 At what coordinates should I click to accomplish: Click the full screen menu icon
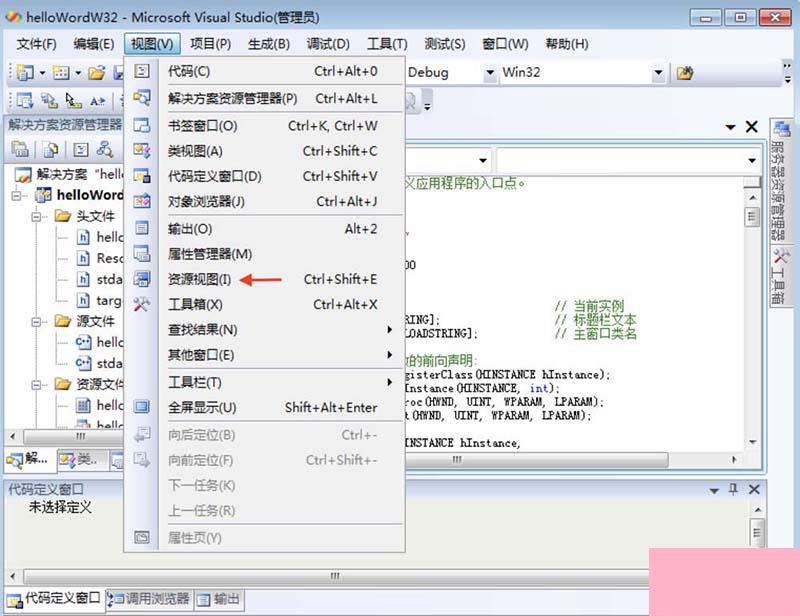tap(142, 407)
